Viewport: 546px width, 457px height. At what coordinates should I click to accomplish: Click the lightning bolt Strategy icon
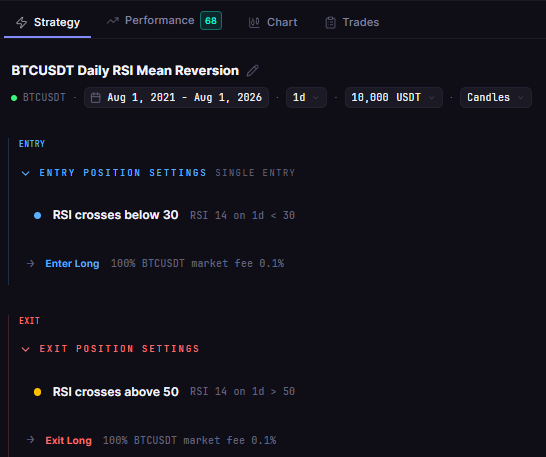click(22, 23)
